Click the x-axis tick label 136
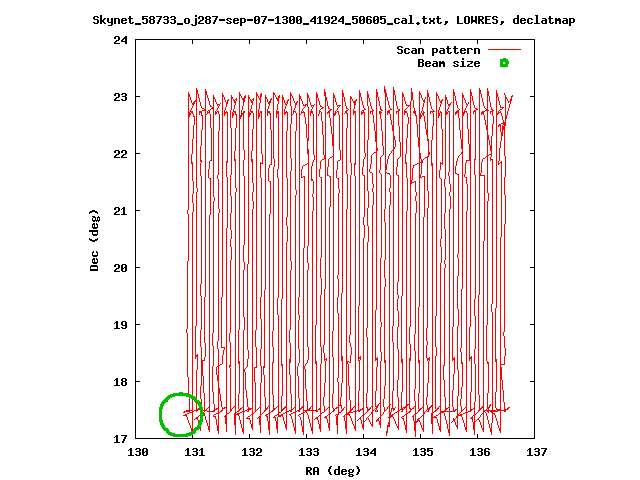640x480 pixels. (480, 452)
